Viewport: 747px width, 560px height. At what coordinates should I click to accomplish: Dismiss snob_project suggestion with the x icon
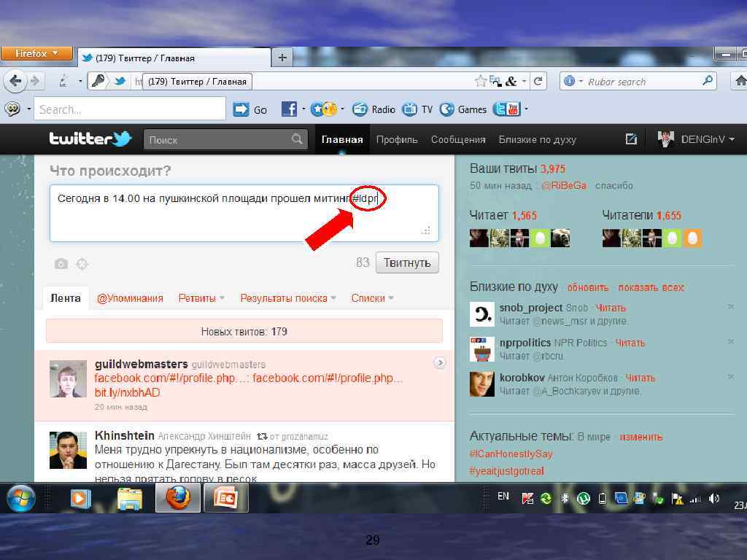(731, 307)
